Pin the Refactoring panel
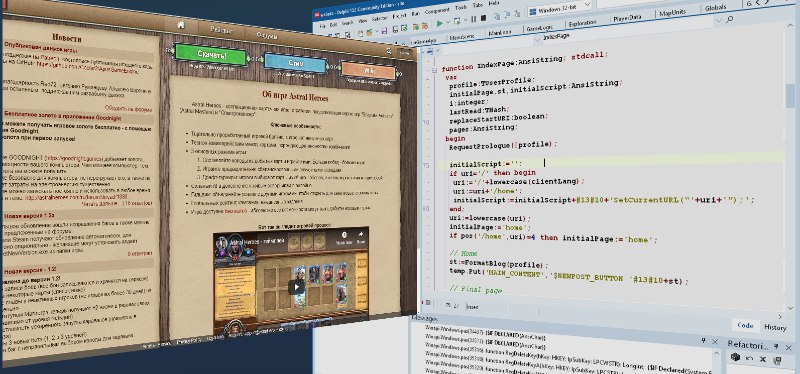 776,346
